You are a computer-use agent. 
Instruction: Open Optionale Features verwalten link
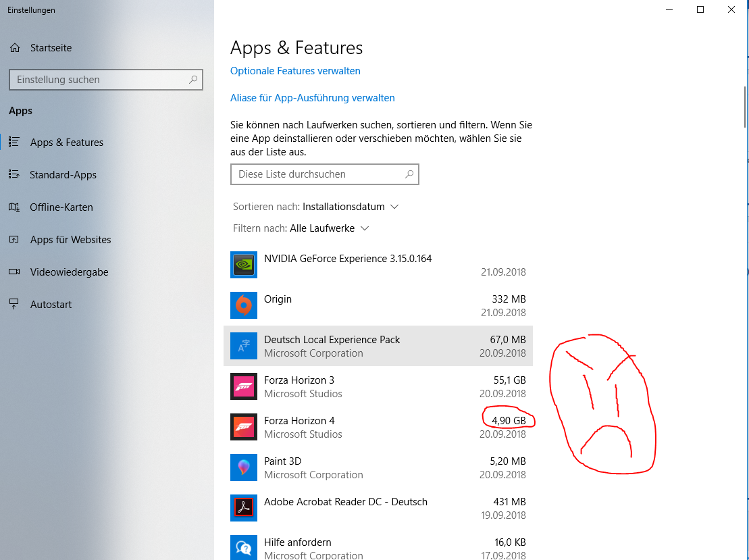tap(295, 71)
